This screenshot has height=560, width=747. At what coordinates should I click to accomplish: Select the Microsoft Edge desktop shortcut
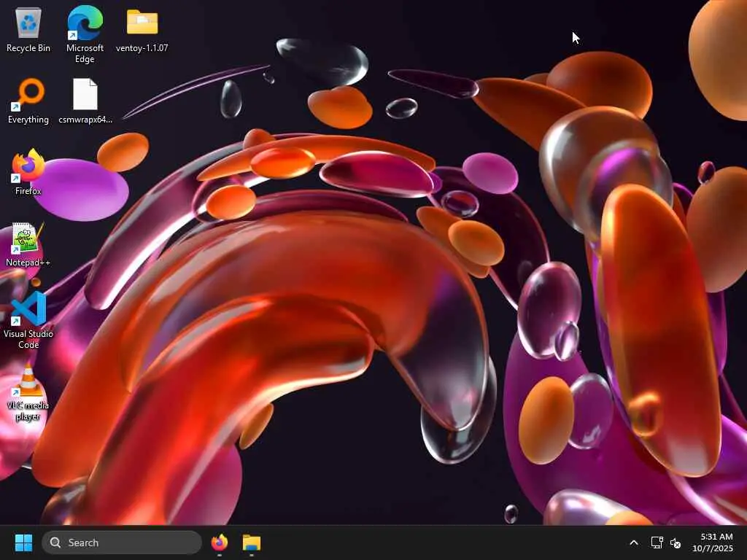[x=85, y=34]
